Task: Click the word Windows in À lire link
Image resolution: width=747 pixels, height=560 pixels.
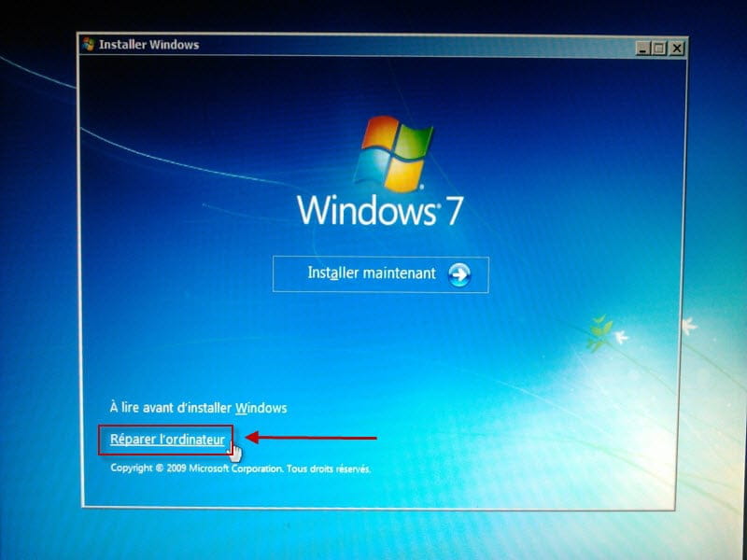Action: tap(261, 408)
